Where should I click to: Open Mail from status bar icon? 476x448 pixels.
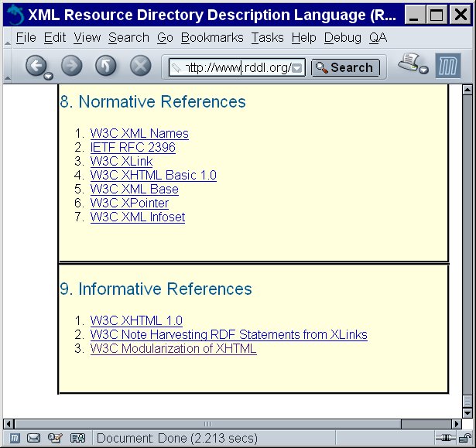point(33,439)
